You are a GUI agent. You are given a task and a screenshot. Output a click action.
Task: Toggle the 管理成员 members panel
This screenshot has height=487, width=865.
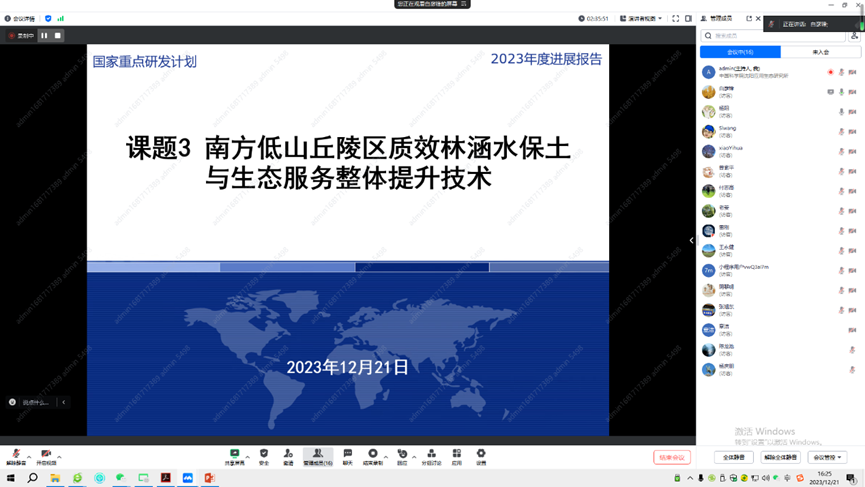pyautogui.click(x=318, y=457)
